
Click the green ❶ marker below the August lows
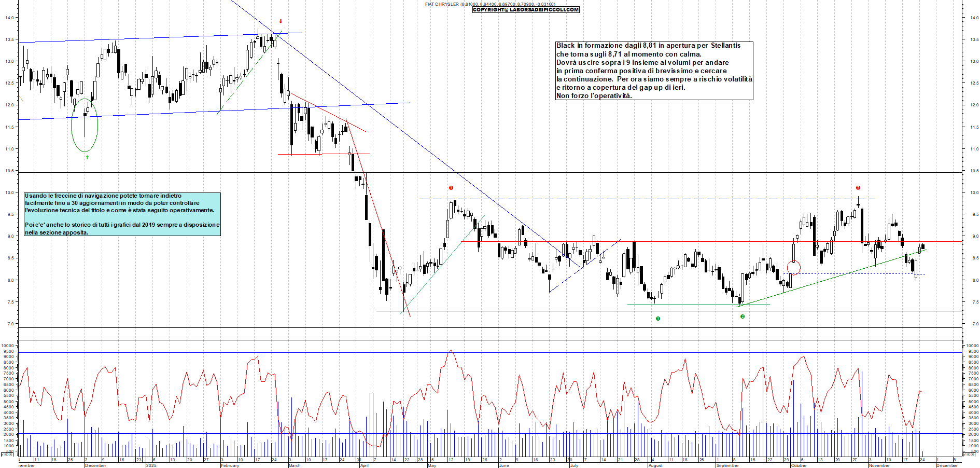tap(657, 318)
